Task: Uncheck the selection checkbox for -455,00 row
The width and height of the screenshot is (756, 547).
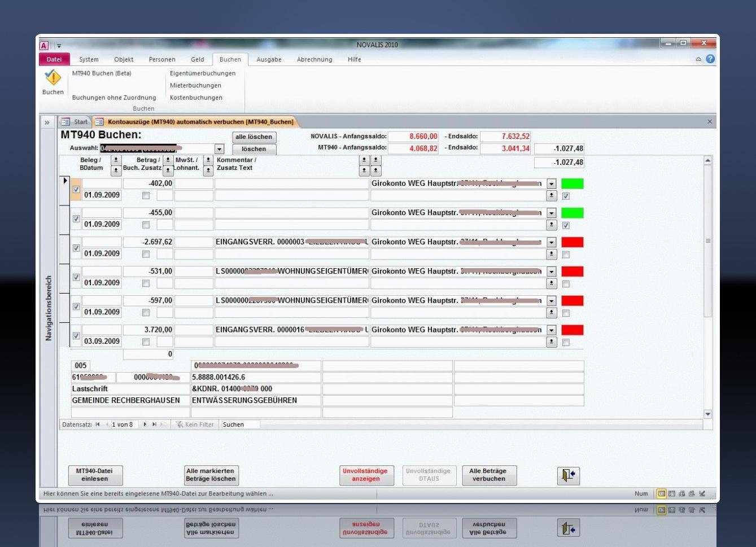Action: (x=76, y=219)
